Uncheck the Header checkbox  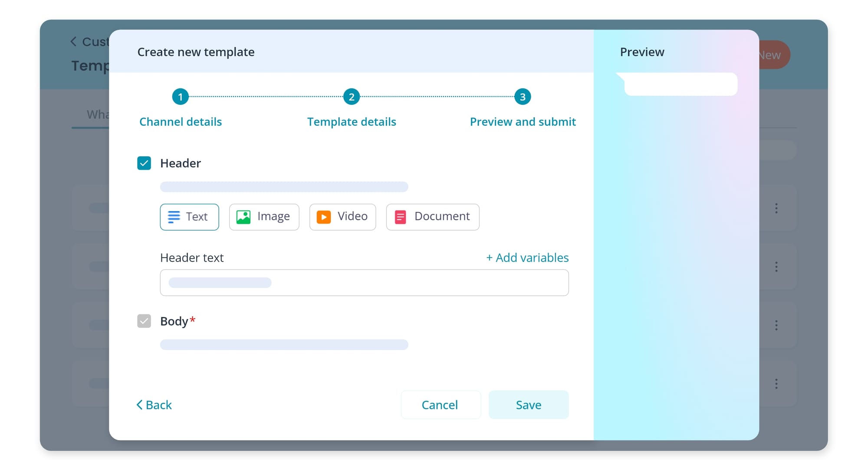coord(144,163)
